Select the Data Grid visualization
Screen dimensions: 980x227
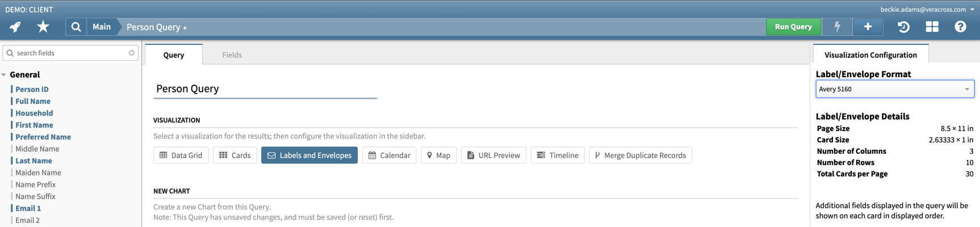coord(181,155)
